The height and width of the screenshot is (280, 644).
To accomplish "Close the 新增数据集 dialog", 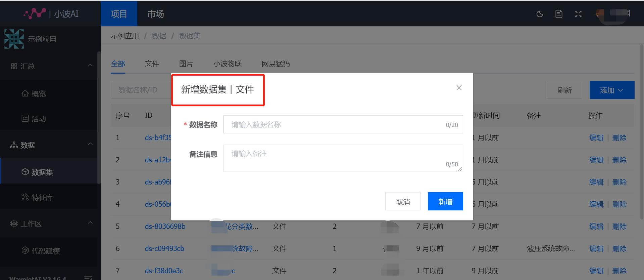I will coord(459,88).
